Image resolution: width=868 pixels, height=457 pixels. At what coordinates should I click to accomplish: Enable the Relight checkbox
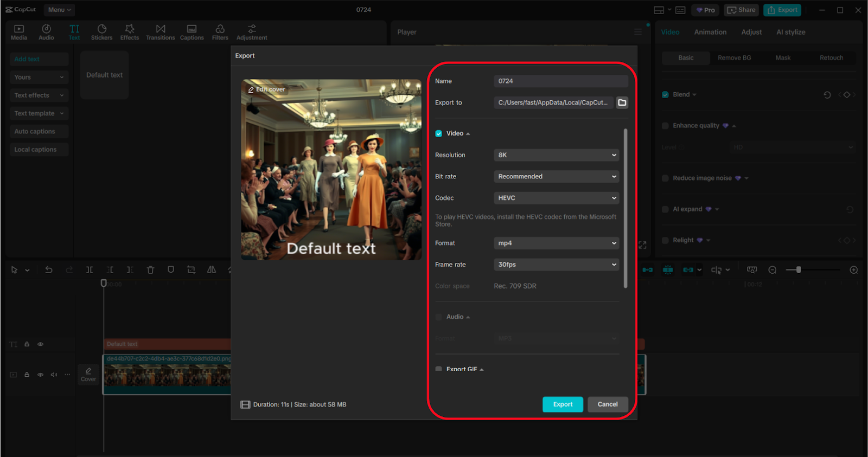pyautogui.click(x=665, y=240)
